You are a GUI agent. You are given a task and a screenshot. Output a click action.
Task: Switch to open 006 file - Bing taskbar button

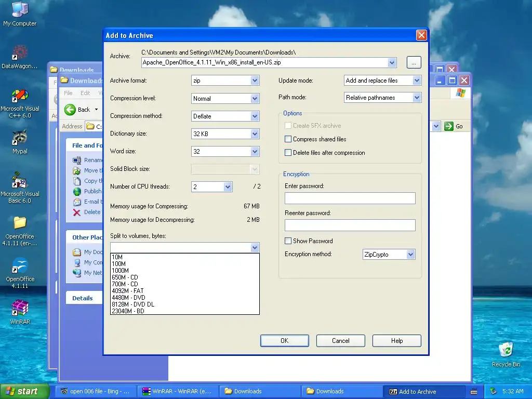coord(97,391)
